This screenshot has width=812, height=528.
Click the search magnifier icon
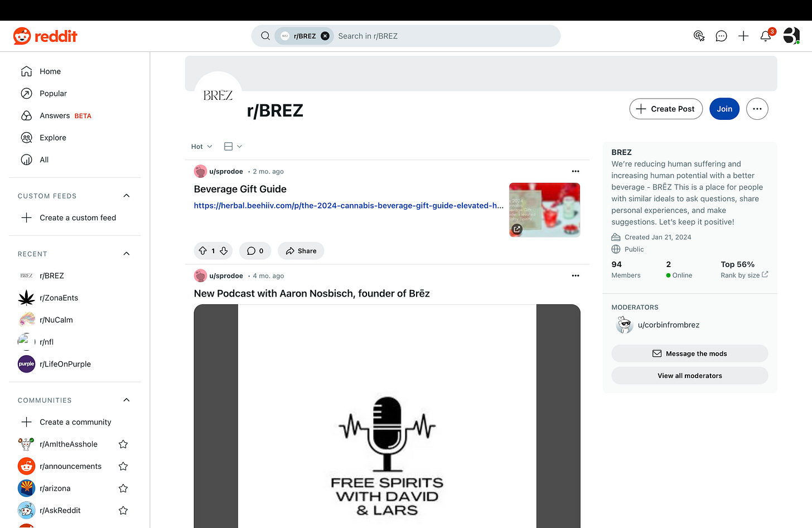tap(265, 36)
